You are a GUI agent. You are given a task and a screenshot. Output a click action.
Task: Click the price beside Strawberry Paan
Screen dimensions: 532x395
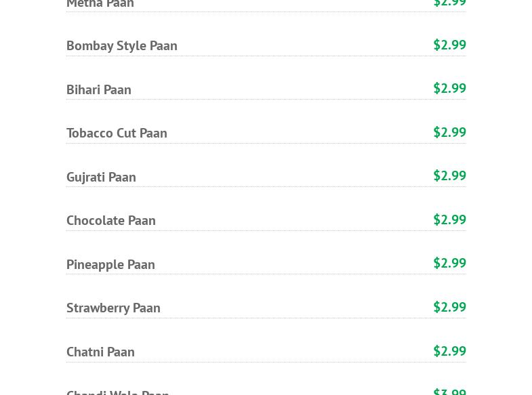click(x=449, y=307)
